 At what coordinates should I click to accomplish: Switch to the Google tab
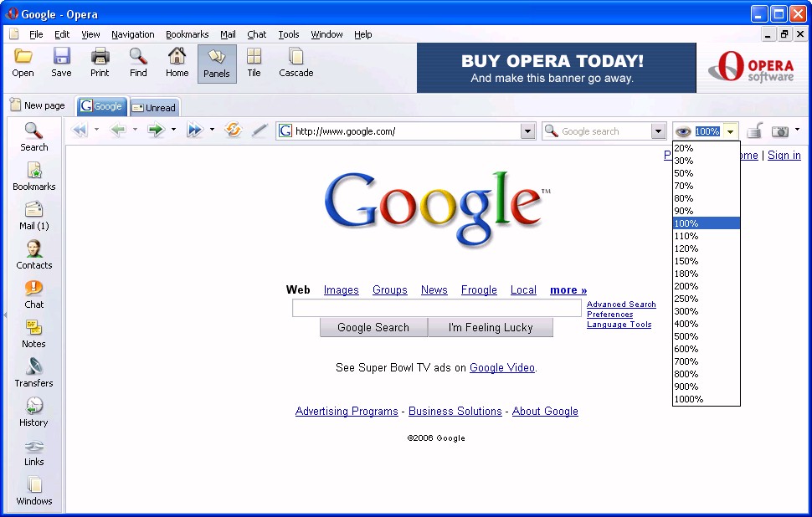101,106
